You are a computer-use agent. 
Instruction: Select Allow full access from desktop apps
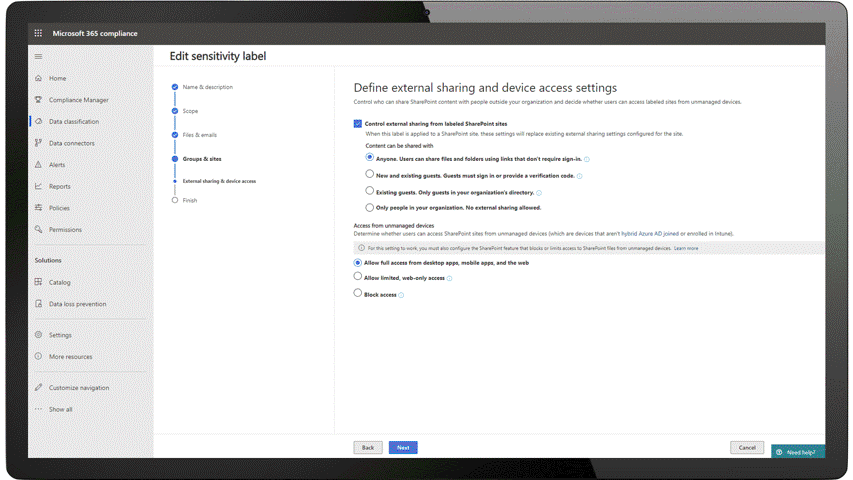tap(357, 262)
